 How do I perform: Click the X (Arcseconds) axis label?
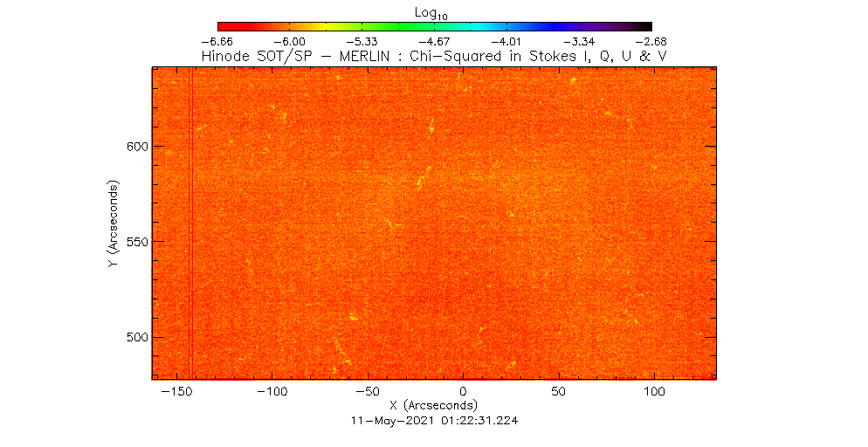tap(434, 405)
